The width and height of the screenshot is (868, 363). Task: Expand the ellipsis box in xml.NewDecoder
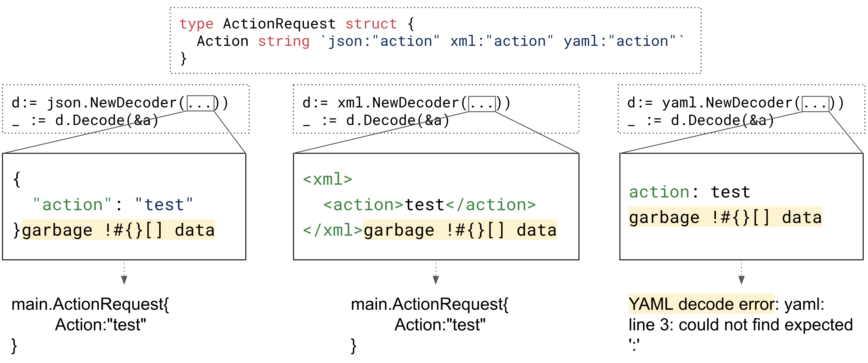[x=482, y=103]
